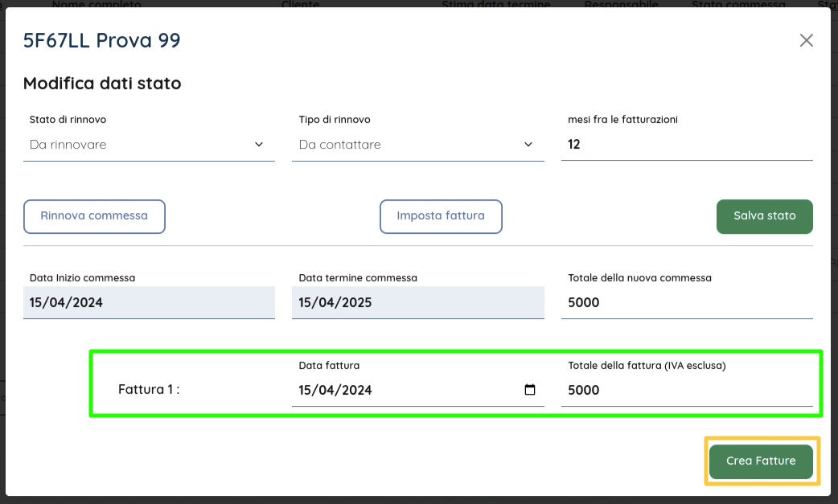Focus the mesi fra le fatturazioni field
This screenshot has height=504, width=838.
pos(686,145)
